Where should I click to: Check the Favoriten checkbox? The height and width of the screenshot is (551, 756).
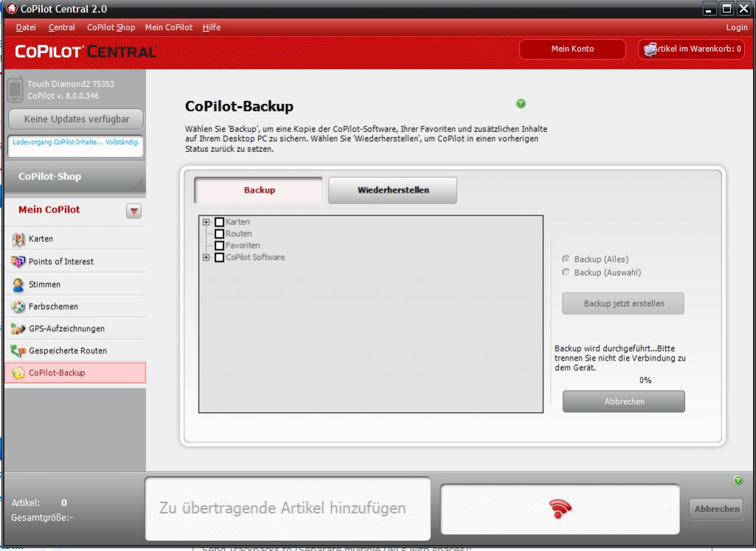click(219, 246)
